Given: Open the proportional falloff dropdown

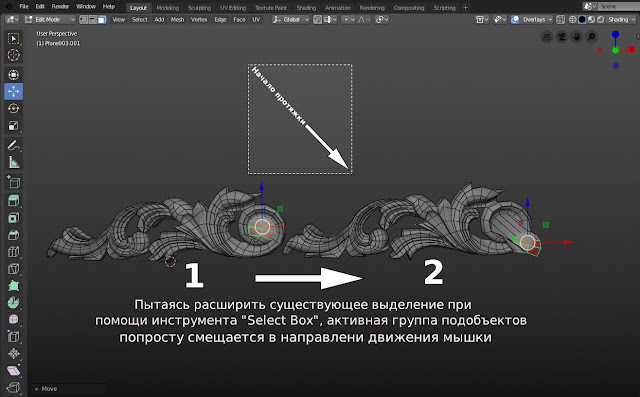Looking at the screenshot, I should pyautogui.click(x=363, y=19).
